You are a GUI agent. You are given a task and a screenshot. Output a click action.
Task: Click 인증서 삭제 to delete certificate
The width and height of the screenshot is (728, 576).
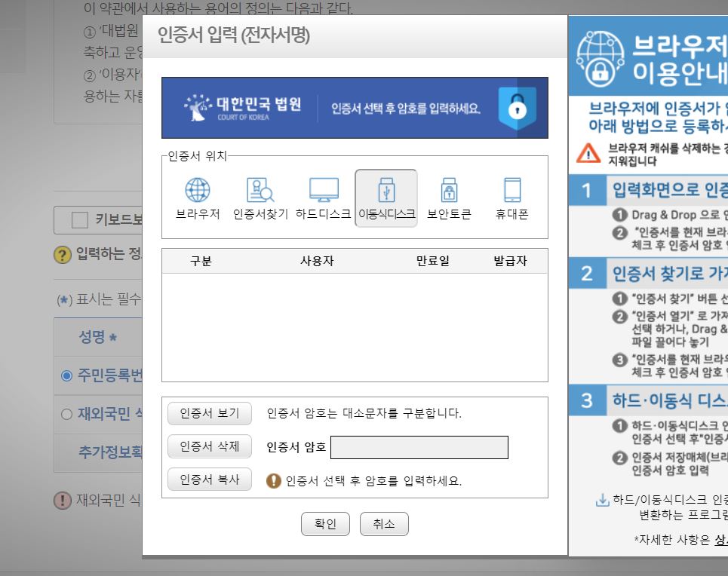click(x=209, y=446)
